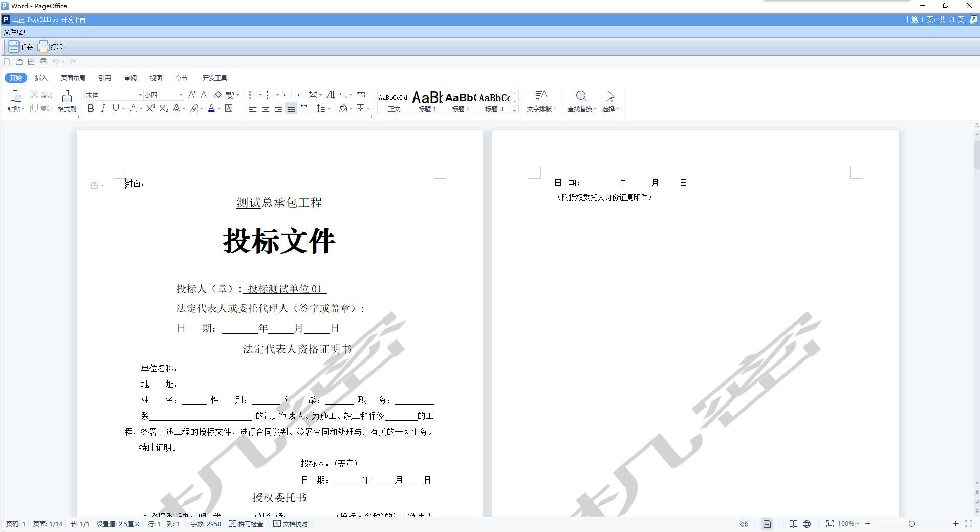Screen dimensions: 980x532
Task: Click the clear formatting eraser icon
Action: click(217, 95)
